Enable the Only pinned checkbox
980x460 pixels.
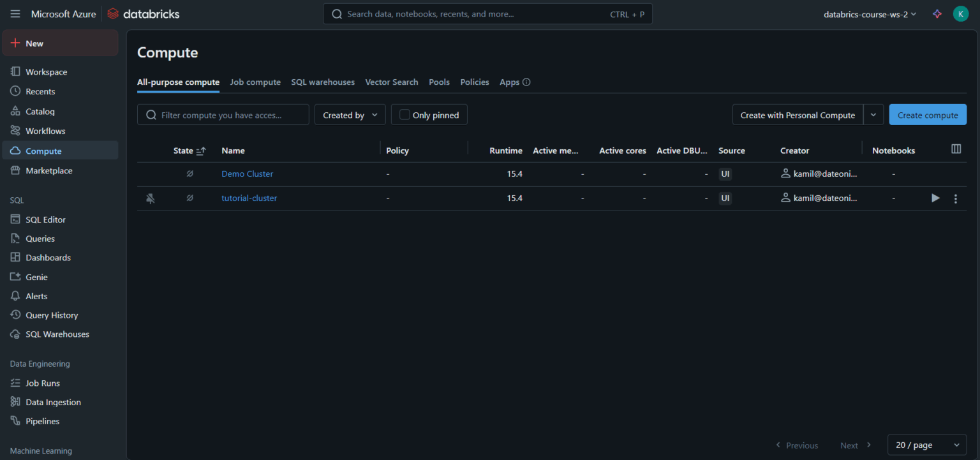coord(405,115)
